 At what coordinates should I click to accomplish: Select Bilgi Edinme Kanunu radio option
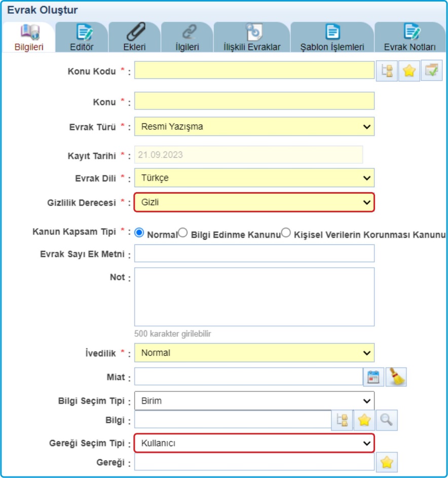183,233
